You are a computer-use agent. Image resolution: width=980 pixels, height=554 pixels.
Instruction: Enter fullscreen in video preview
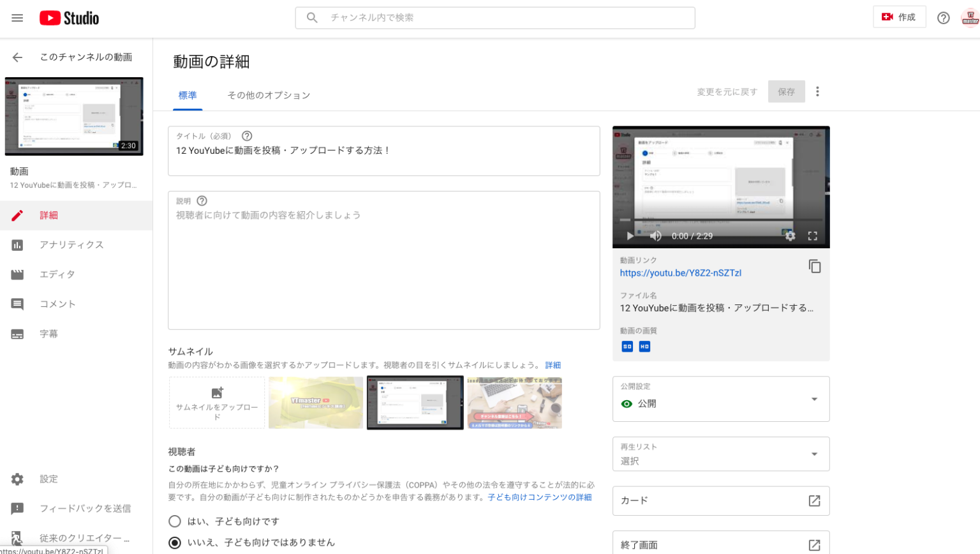812,236
